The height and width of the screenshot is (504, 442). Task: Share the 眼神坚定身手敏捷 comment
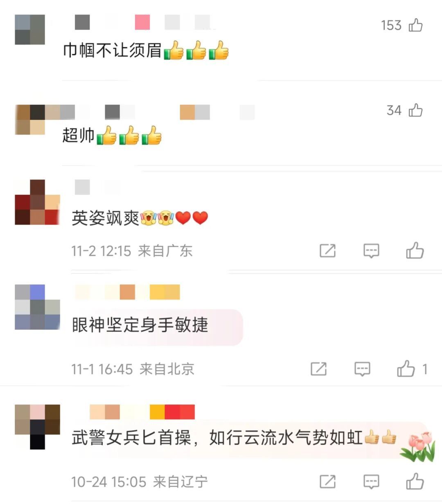pyautogui.click(x=318, y=369)
